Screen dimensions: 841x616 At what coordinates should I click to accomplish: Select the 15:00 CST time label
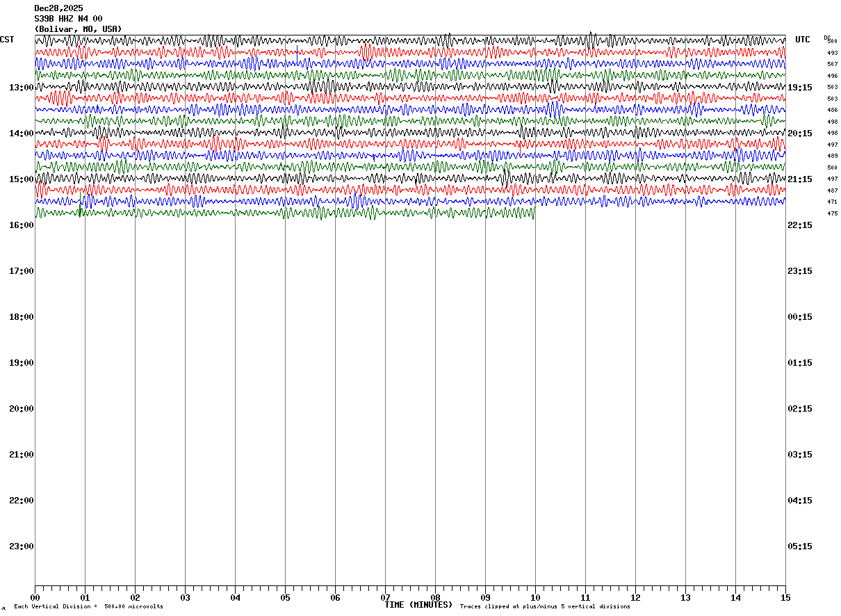click(22, 179)
